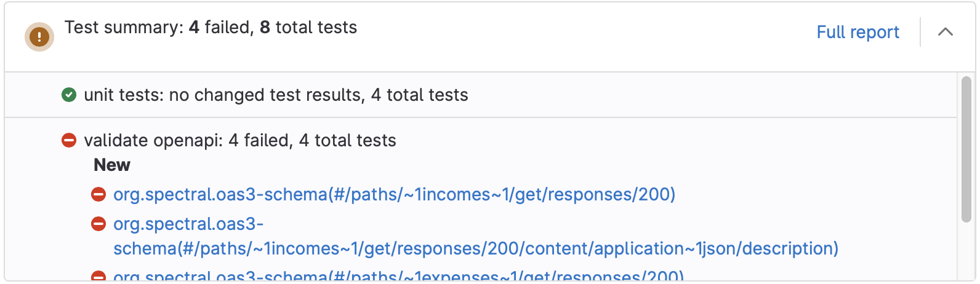Click the red icon beside incomes application json description test
This screenshot has height=284, width=980.
98,224
